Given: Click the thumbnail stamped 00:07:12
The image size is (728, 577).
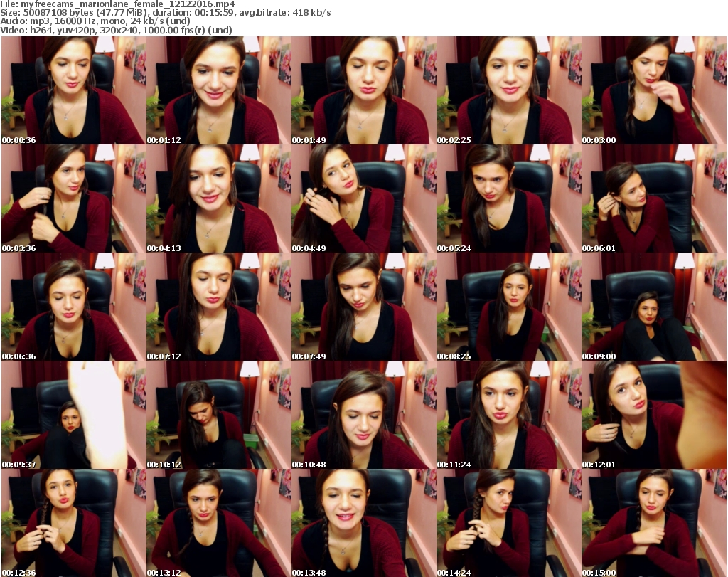Looking at the screenshot, I should pyautogui.click(x=219, y=307).
